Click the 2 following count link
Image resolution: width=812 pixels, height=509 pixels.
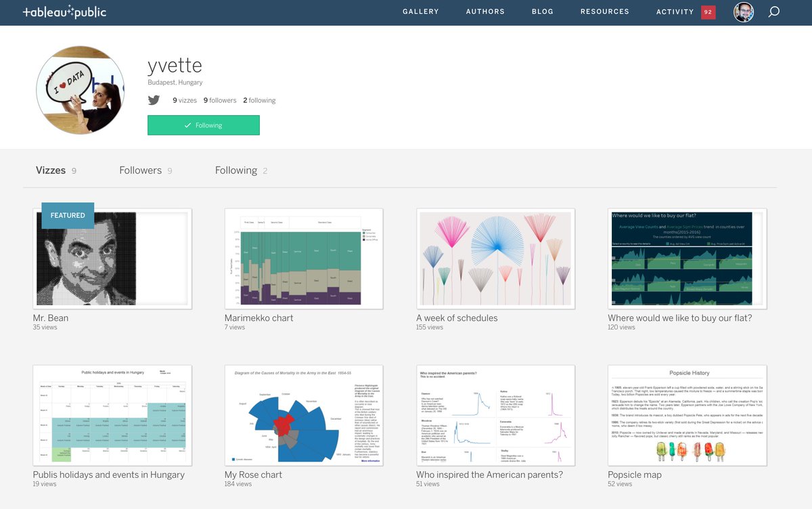click(x=259, y=100)
